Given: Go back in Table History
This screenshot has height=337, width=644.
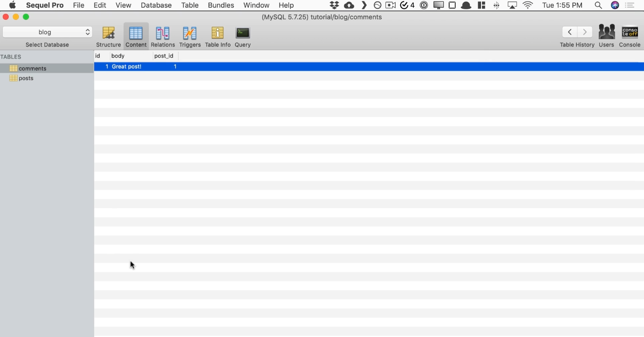Looking at the screenshot, I should [x=570, y=32].
